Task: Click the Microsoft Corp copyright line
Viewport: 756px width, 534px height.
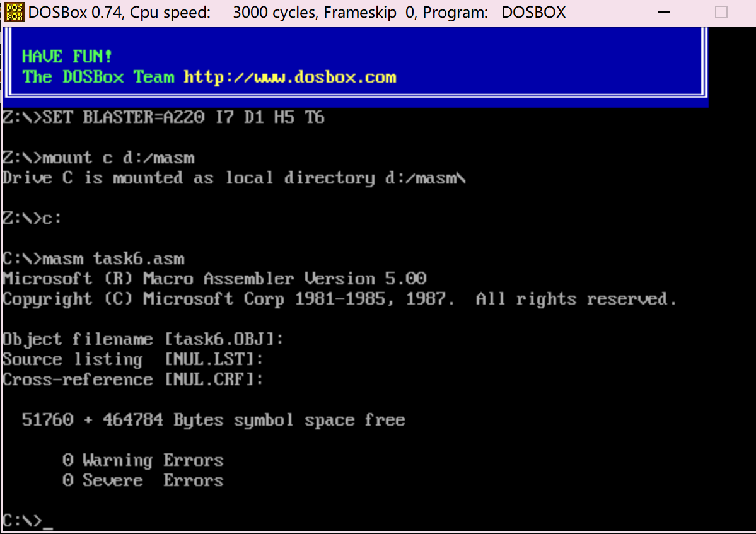Action: pos(339,299)
